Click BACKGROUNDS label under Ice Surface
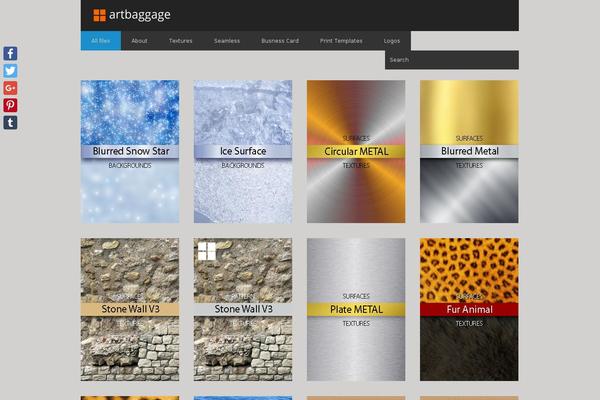The width and height of the screenshot is (600, 400). click(243, 165)
